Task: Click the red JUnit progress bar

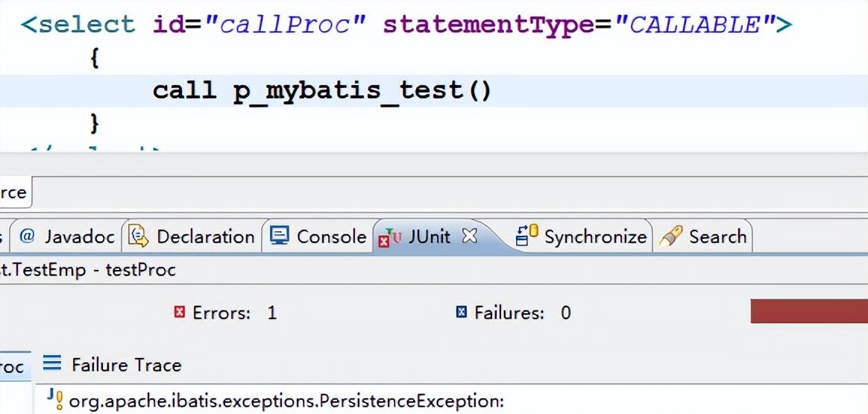Action: tap(808, 311)
